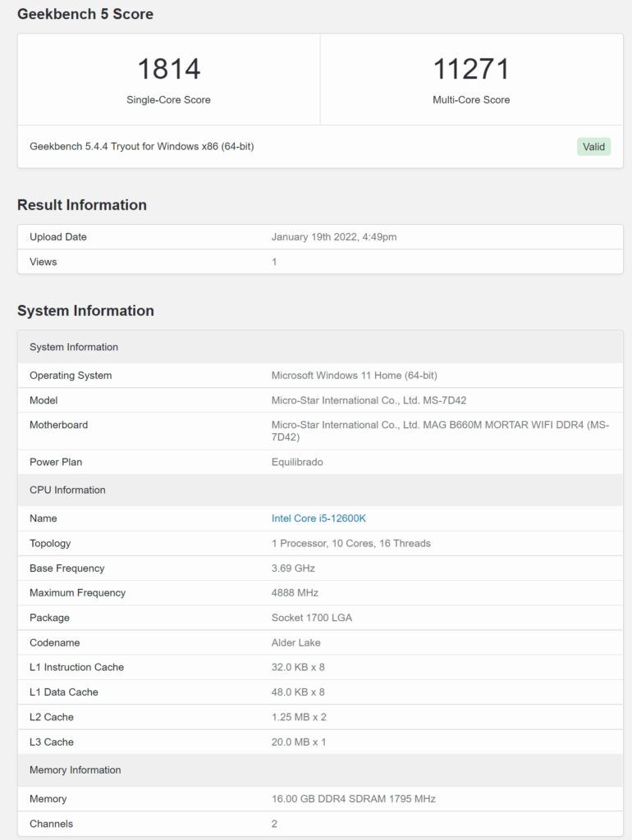Select L3 cache value 20.0 MB x 1

299,742
